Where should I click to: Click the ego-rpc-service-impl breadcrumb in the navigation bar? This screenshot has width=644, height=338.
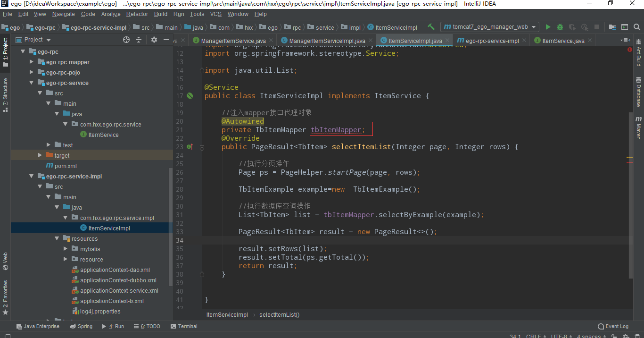pos(94,27)
